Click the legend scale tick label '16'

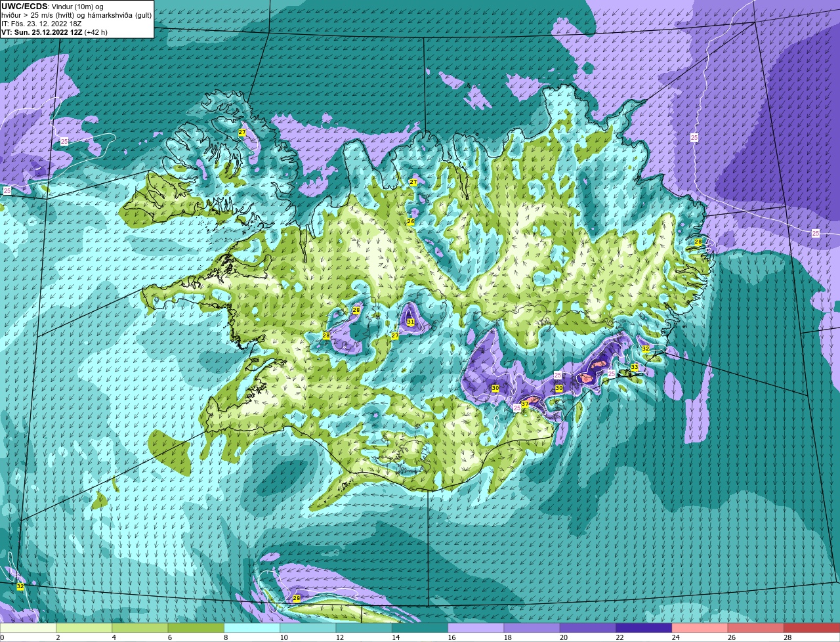click(x=451, y=637)
